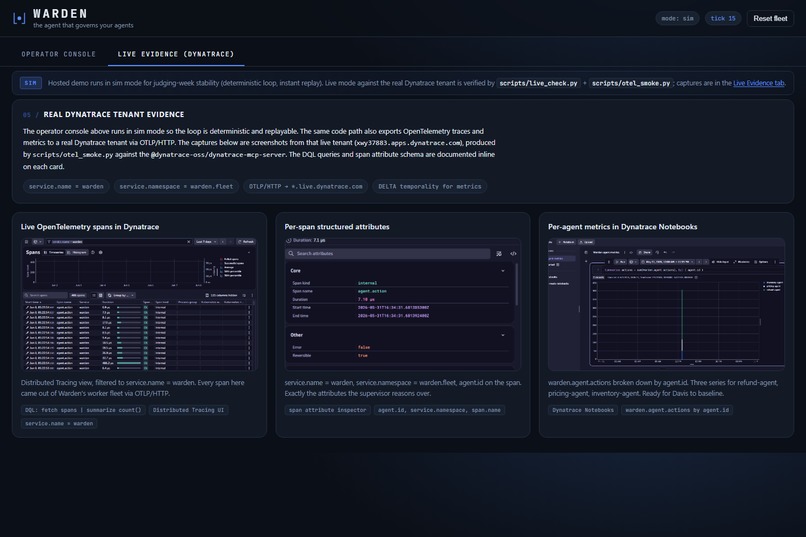Click the 'Distributed Tracing UI' tag
Image resolution: width=806 pixels, height=537 pixels.
tap(189, 410)
